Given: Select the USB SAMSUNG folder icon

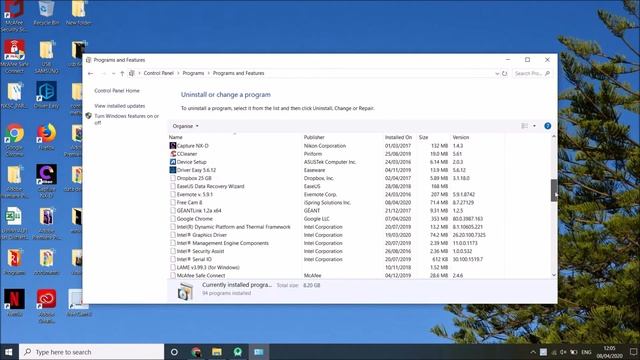Looking at the screenshot, I should click(x=46, y=57).
